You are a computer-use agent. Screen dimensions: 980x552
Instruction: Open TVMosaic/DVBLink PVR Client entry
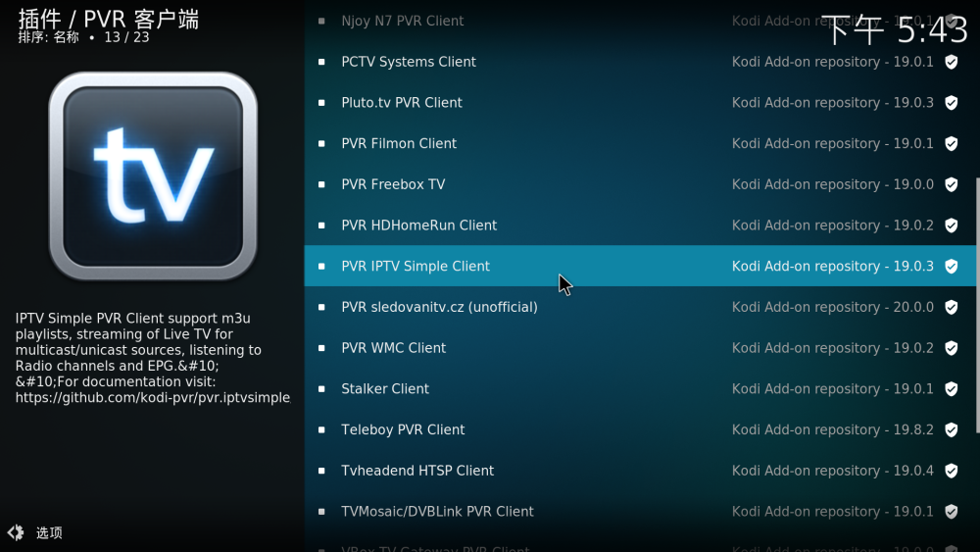tap(640, 512)
